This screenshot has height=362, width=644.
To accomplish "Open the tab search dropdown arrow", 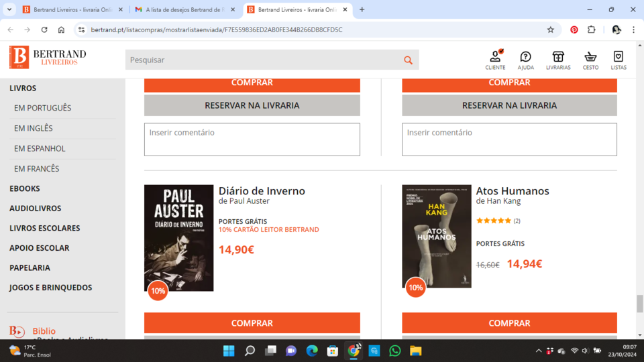I will coord(9,9).
